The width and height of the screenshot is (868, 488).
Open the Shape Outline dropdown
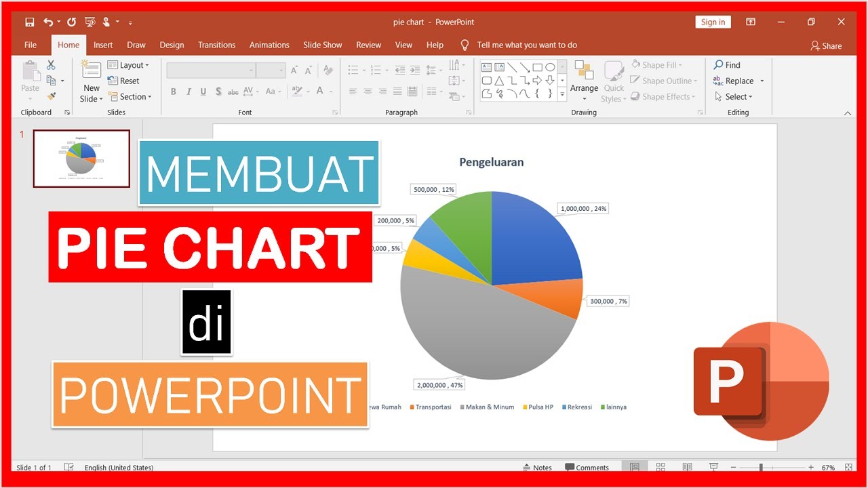click(x=664, y=81)
